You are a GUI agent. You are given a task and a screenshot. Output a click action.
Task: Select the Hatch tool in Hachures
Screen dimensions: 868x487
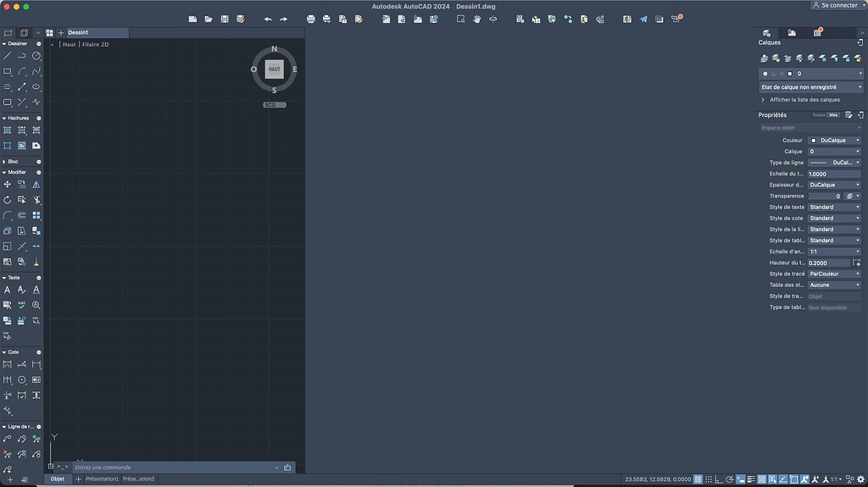(7, 130)
